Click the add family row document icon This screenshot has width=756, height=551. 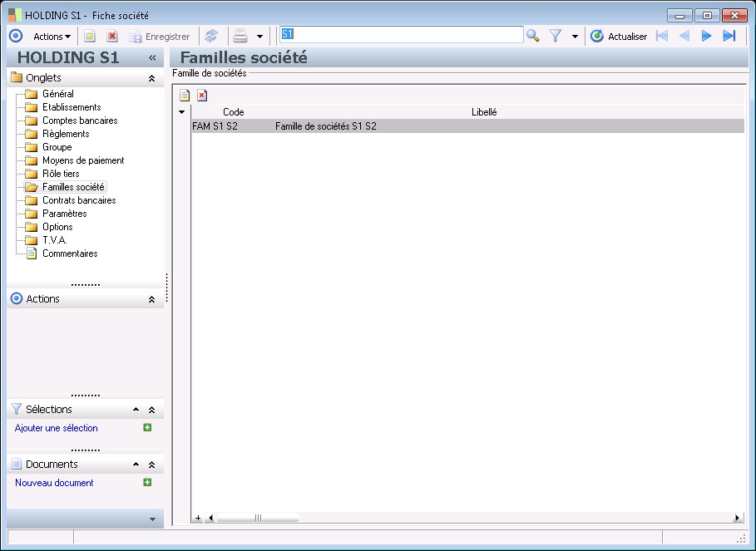185,96
